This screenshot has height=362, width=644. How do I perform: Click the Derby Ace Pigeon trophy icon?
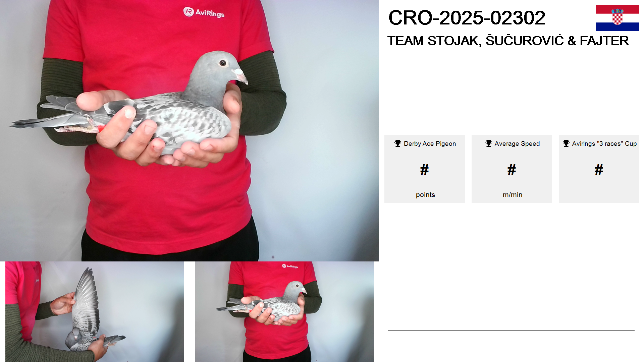pyautogui.click(x=398, y=143)
